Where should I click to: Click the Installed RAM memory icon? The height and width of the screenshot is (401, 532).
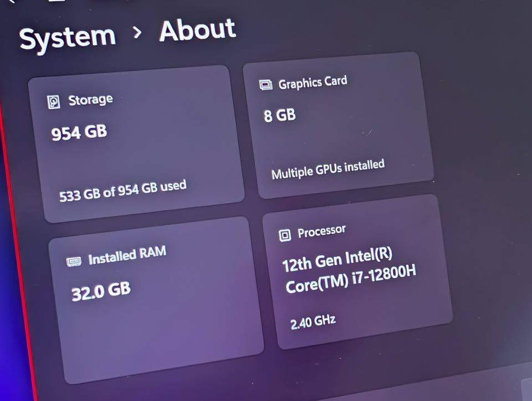tap(74, 261)
